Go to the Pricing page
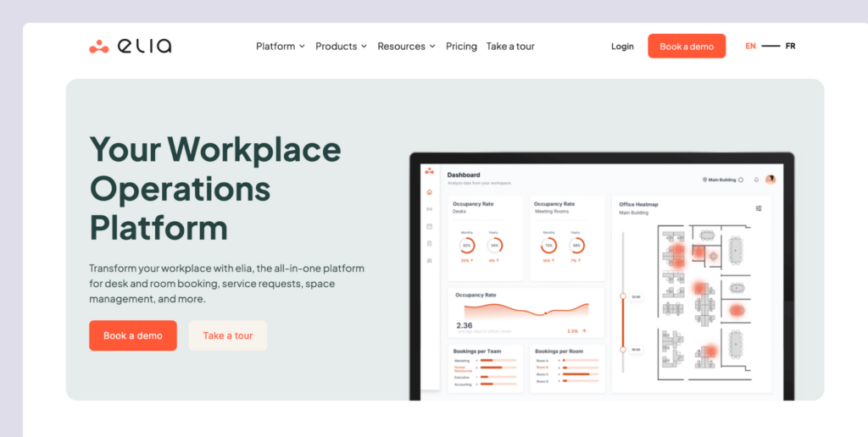The image size is (868, 437). pos(461,47)
